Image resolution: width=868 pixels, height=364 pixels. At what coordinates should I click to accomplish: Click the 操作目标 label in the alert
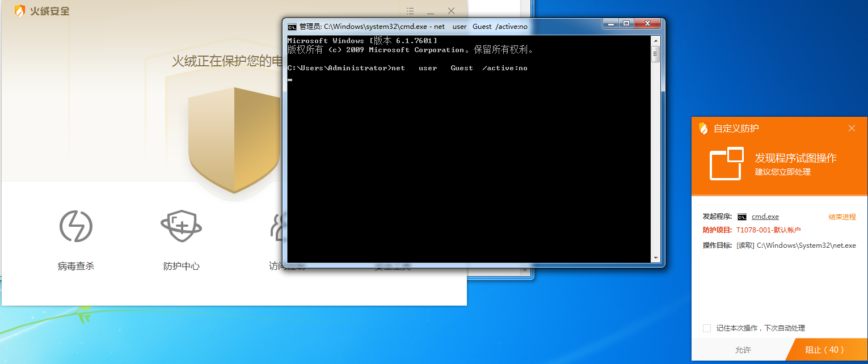point(718,246)
